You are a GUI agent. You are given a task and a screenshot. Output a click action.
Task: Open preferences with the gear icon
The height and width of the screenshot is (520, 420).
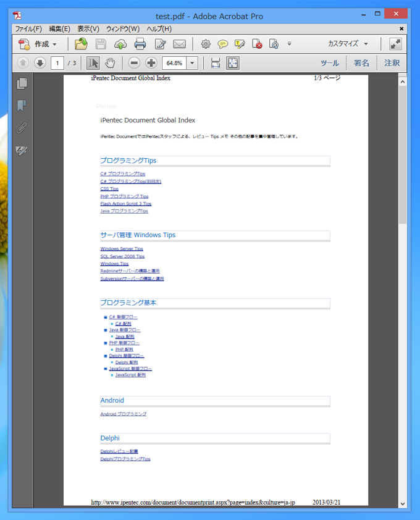pyautogui.click(x=206, y=44)
